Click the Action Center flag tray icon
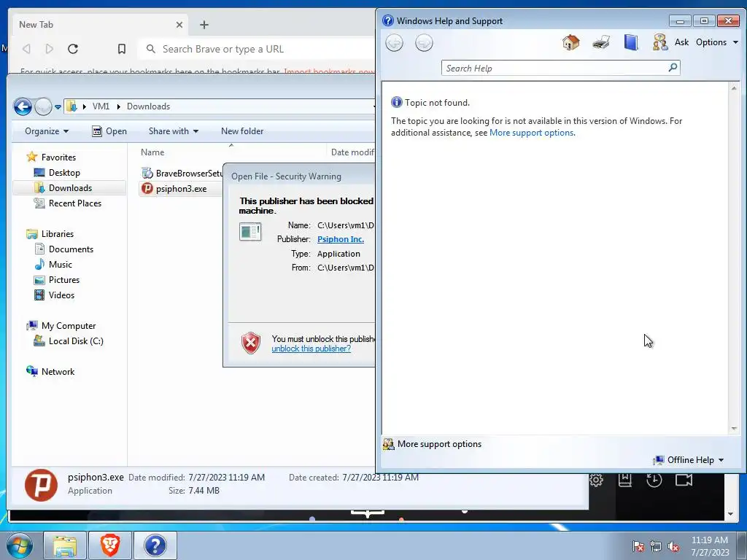 click(638, 547)
